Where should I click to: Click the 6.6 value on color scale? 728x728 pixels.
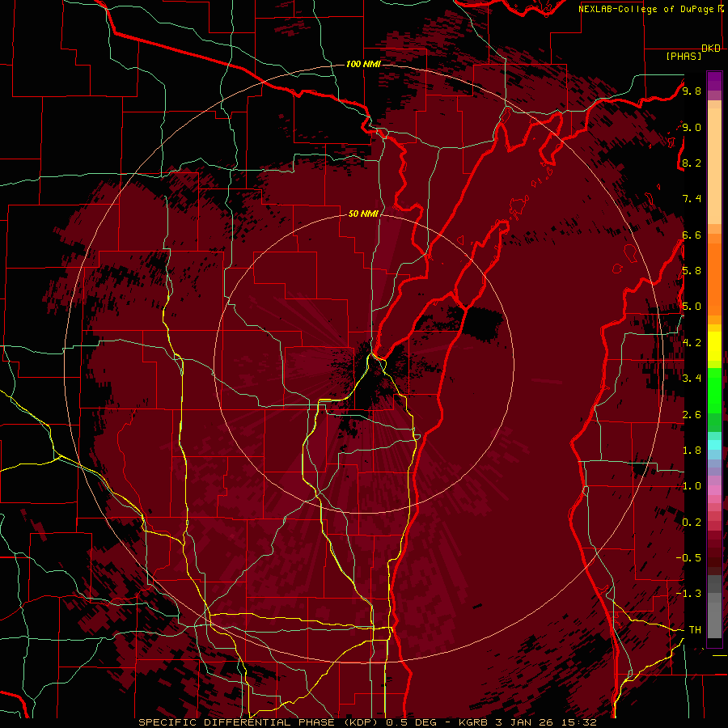[692, 235]
